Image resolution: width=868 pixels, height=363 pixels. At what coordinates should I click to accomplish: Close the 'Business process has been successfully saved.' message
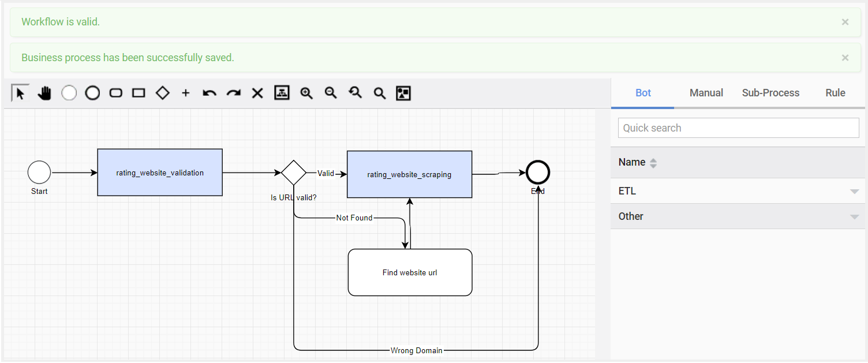click(x=845, y=58)
